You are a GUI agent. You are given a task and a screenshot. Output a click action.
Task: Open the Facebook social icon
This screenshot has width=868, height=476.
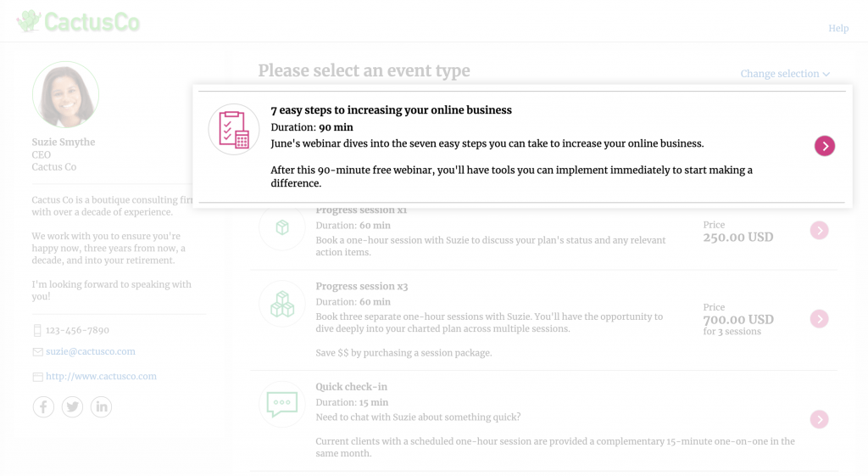pyautogui.click(x=43, y=407)
